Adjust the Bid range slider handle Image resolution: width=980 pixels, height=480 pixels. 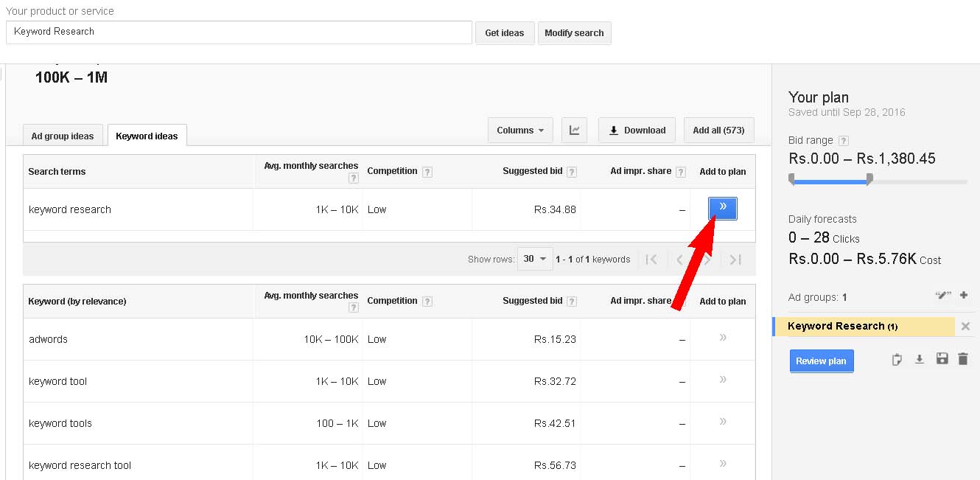click(x=869, y=178)
